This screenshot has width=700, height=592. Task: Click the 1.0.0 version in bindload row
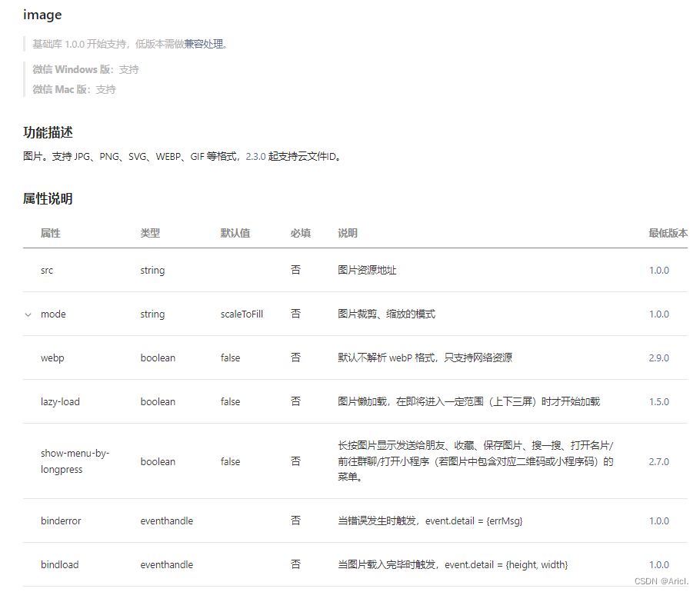click(x=659, y=565)
